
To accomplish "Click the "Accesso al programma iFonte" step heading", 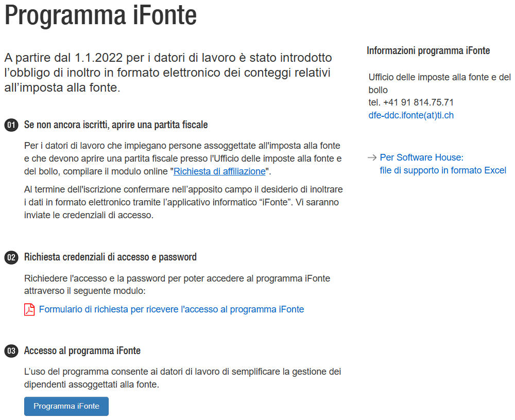I will pyautogui.click(x=82, y=351).
